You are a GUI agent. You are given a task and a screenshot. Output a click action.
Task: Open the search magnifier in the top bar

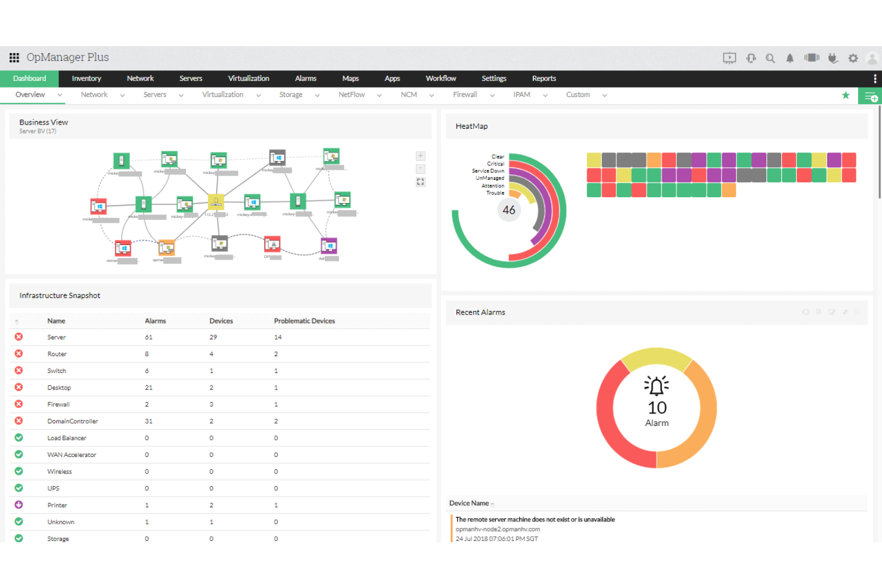[770, 58]
